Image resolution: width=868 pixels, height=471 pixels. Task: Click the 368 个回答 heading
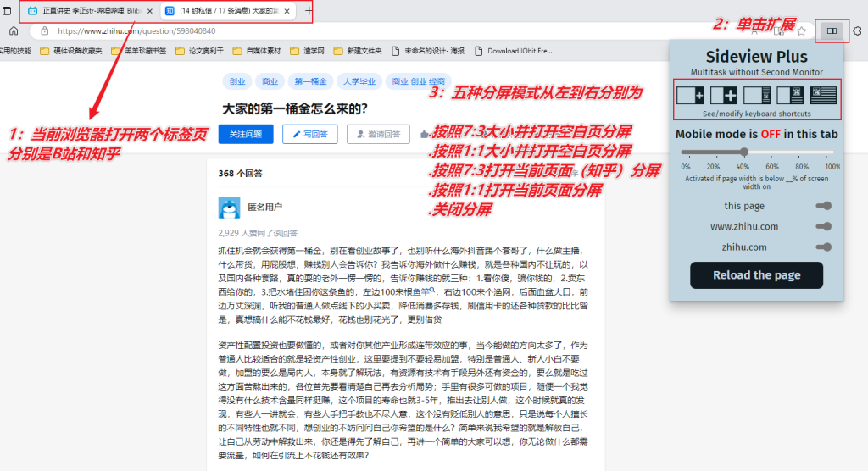coord(240,173)
